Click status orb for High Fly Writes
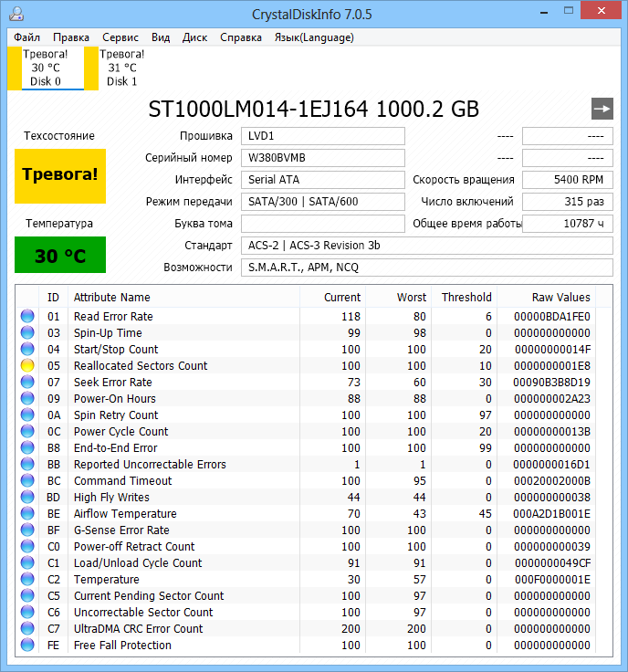Screen dimensions: 628x672 click(x=27, y=497)
